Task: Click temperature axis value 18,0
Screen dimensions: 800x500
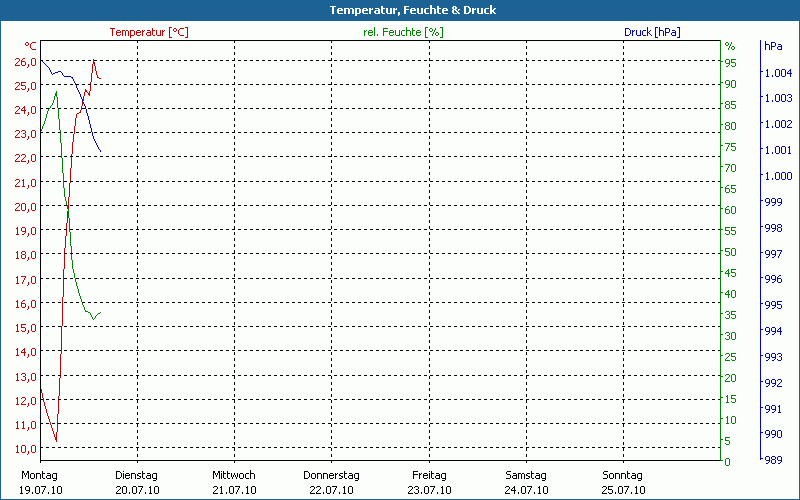Action: (26, 255)
